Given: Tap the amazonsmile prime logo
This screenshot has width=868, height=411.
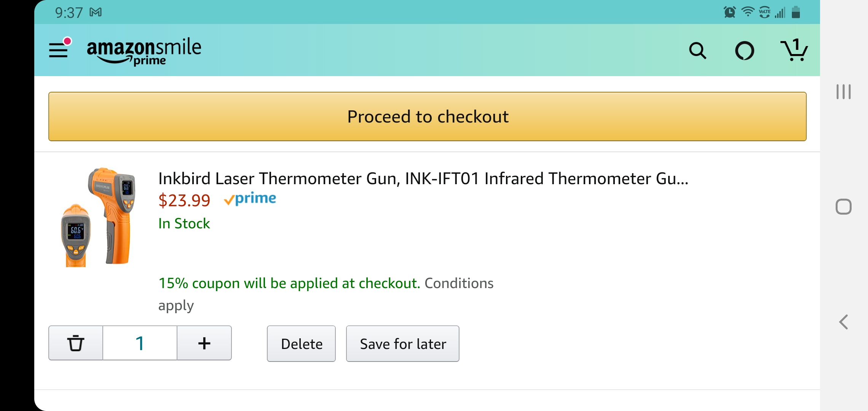Looking at the screenshot, I should (144, 51).
